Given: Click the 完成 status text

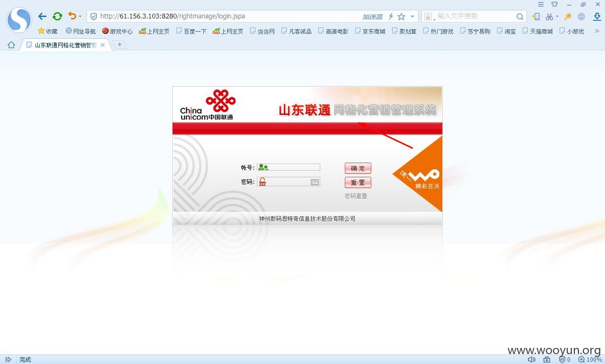Looking at the screenshot, I should point(25,360).
